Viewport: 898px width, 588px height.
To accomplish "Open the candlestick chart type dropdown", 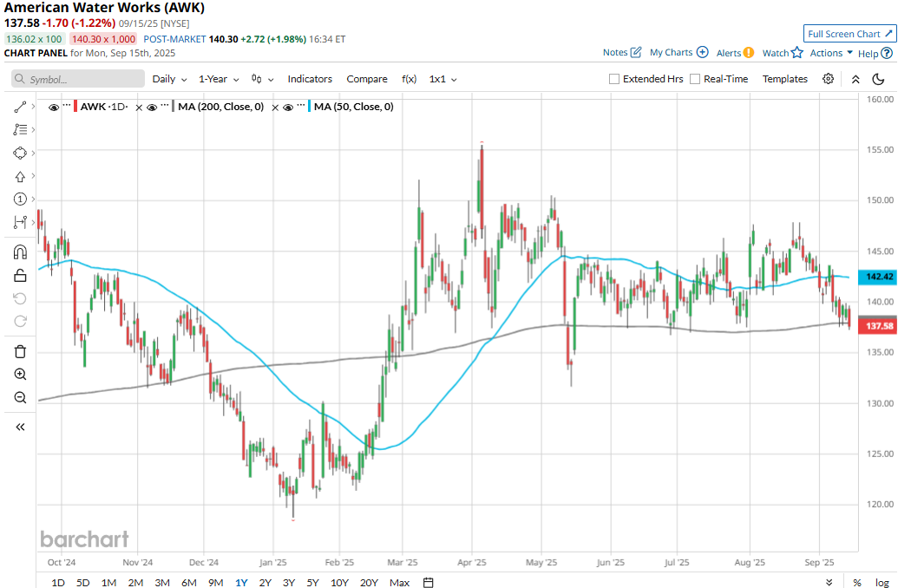I will [262, 79].
